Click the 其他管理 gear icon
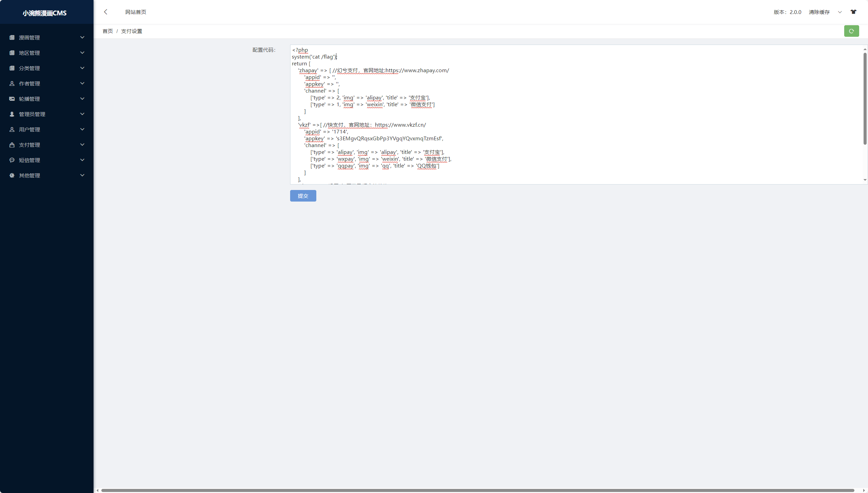 pyautogui.click(x=12, y=175)
